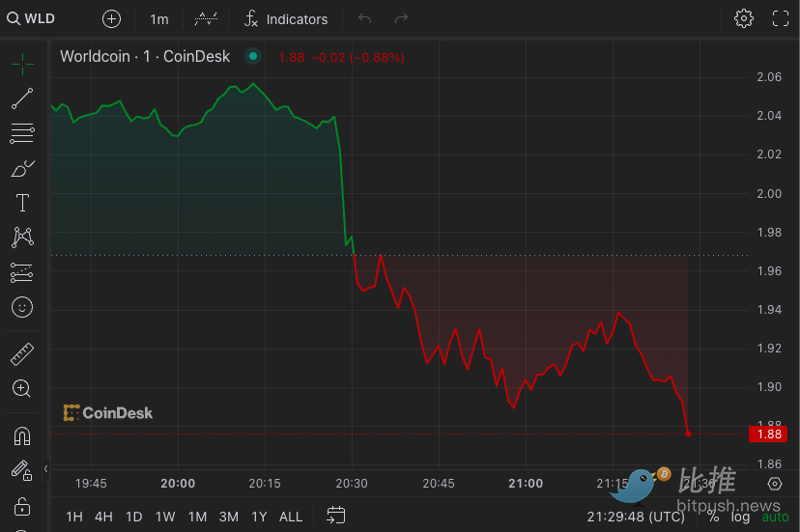The width and height of the screenshot is (800, 532).
Task: Toggle auto scale mode
Action: tap(775, 517)
